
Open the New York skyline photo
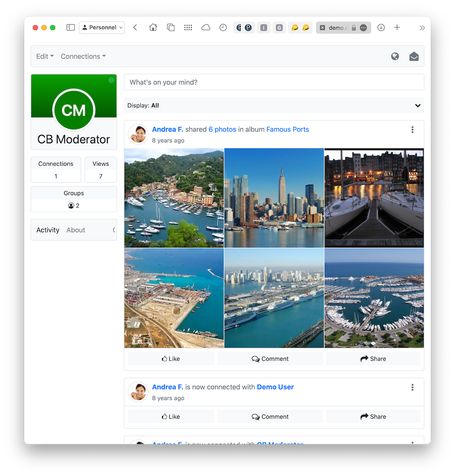pos(274,198)
